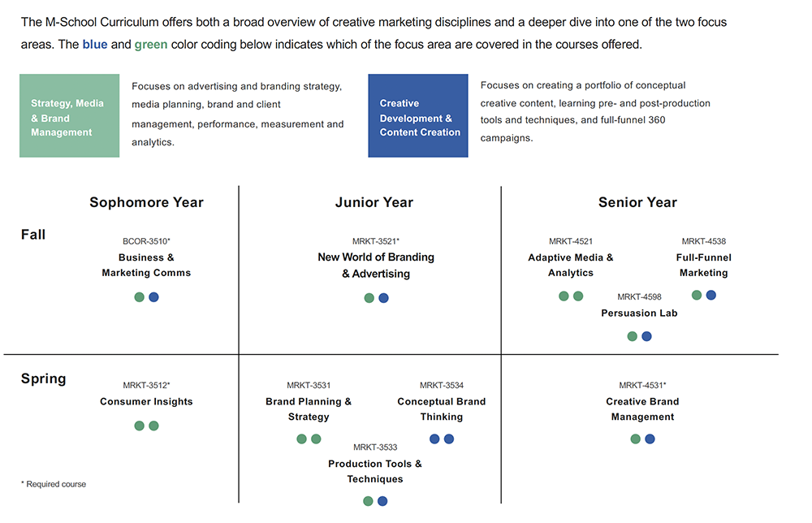Select the Business & Marketing Comms course title
The height and width of the screenshot is (523, 812).
146,265
